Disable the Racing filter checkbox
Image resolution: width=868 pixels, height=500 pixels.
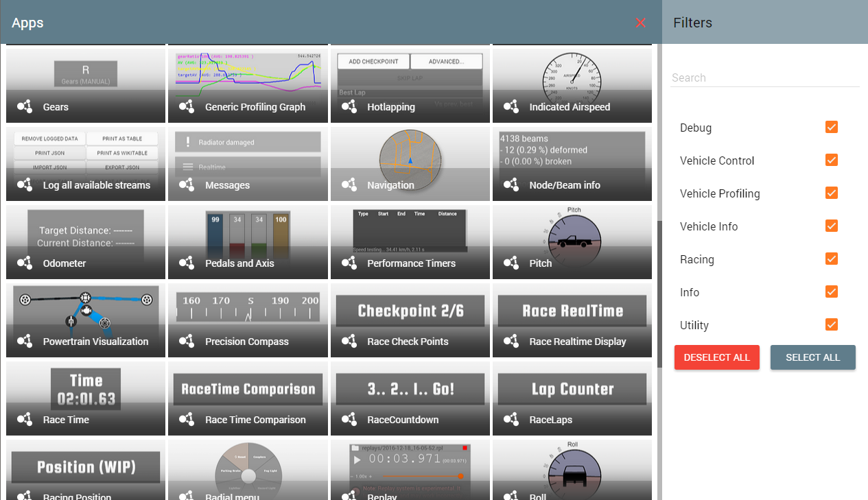pos(832,259)
